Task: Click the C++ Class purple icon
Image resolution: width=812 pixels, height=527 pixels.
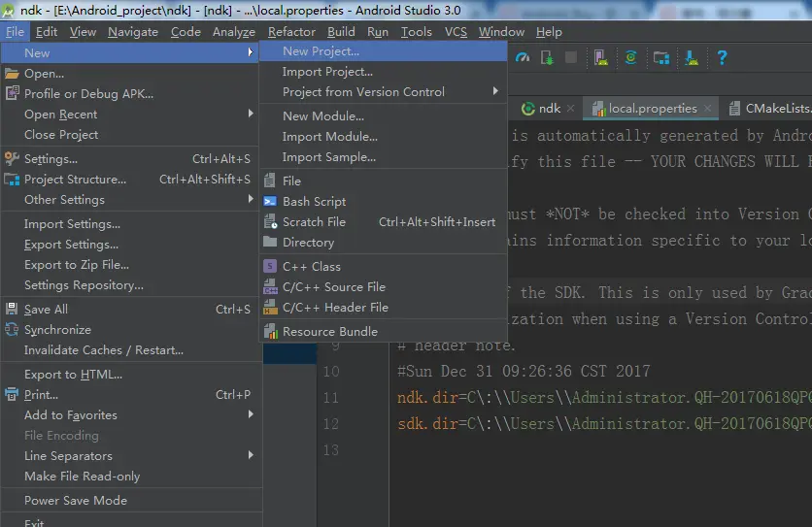Action: coord(270,266)
